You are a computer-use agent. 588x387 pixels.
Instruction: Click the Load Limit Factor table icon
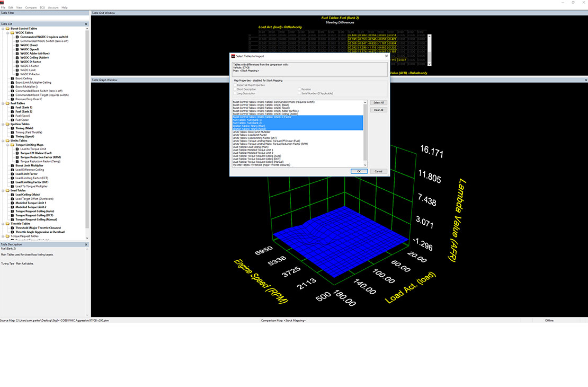pyautogui.click(x=12, y=174)
